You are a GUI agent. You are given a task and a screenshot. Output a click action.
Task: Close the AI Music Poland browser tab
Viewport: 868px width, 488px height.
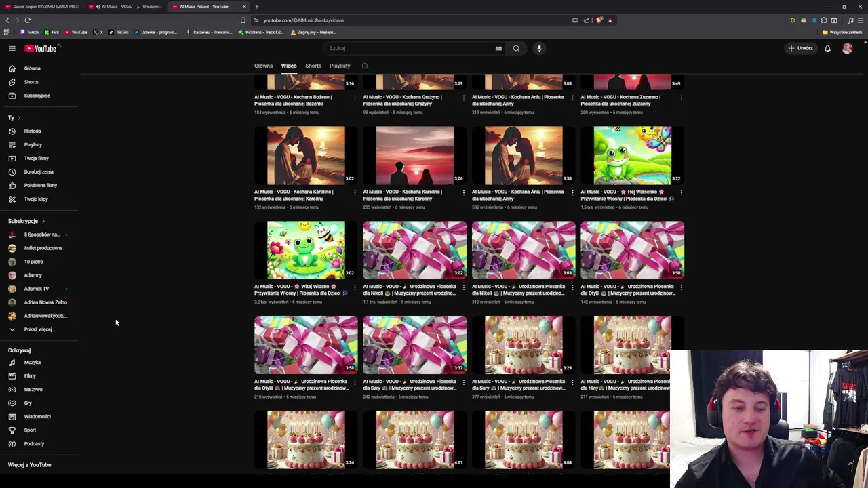point(244,7)
